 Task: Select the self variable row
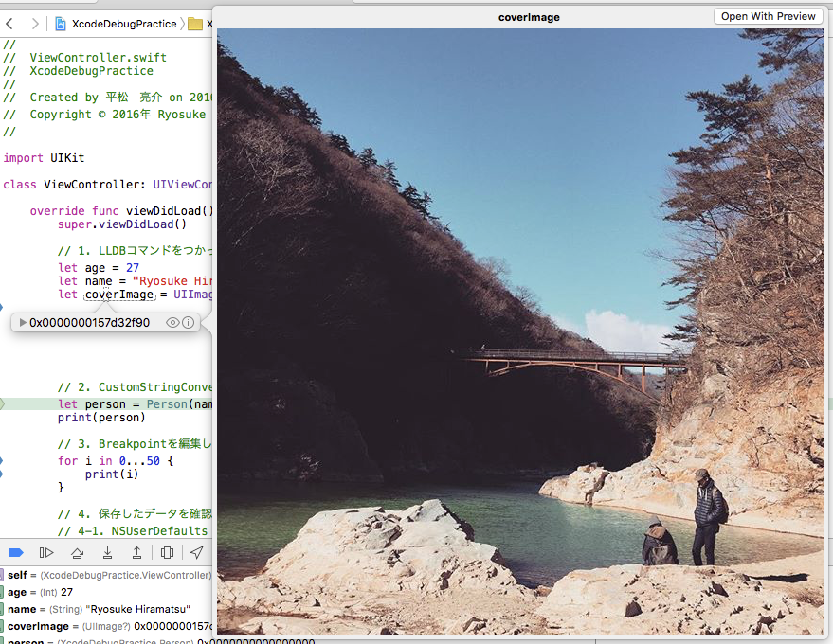point(106,575)
